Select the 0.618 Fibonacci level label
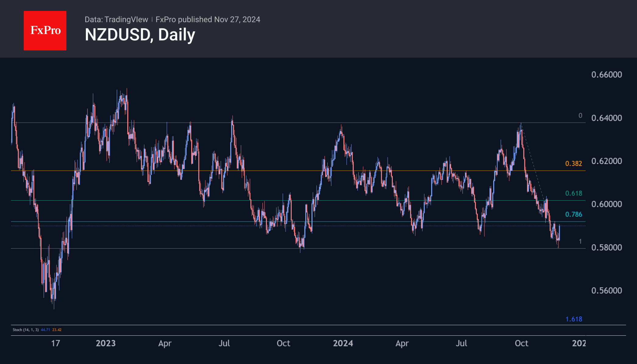This screenshot has width=637, height=364. [x=573, y=194]
